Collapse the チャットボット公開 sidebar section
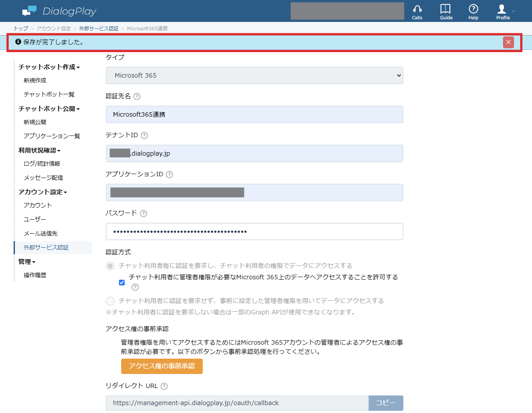 49,109
